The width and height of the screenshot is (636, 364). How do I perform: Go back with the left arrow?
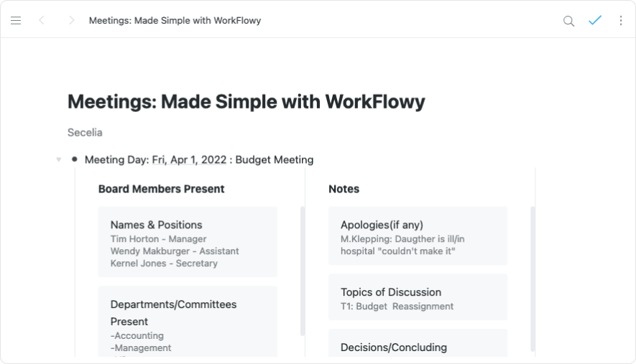point(42,21)
